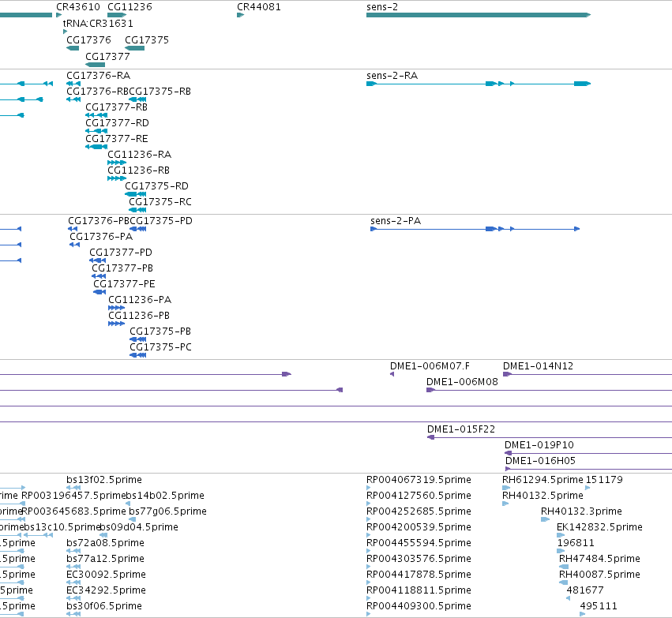
Task: Select the long sens-2 gene bar
Action: point(479,15)
